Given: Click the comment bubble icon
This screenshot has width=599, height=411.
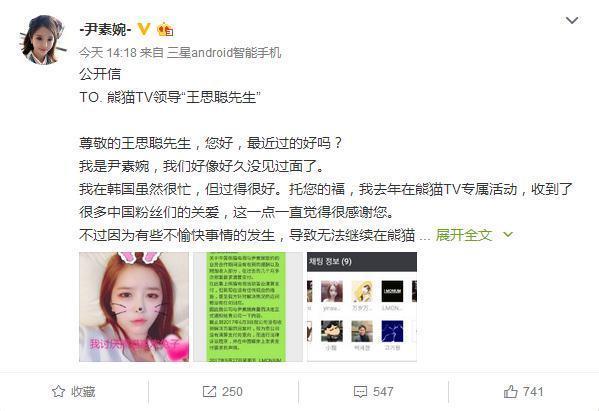Looking at the screenshot, I should tap(360, 392).
